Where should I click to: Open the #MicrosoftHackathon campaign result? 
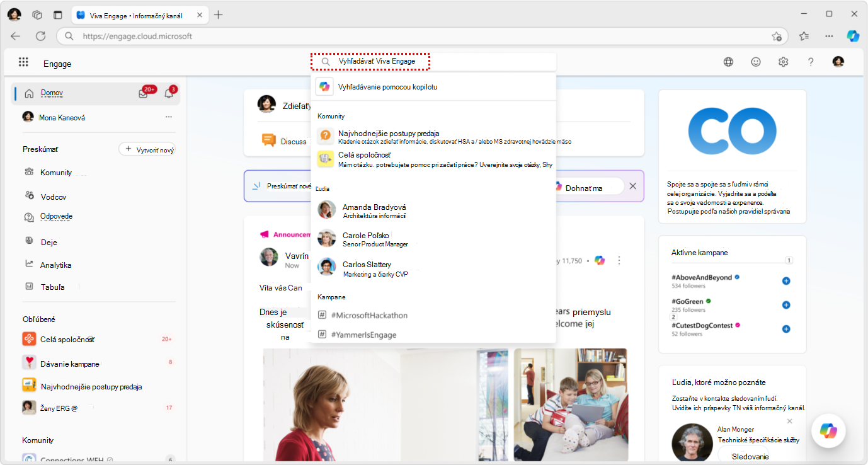point(433,315)
